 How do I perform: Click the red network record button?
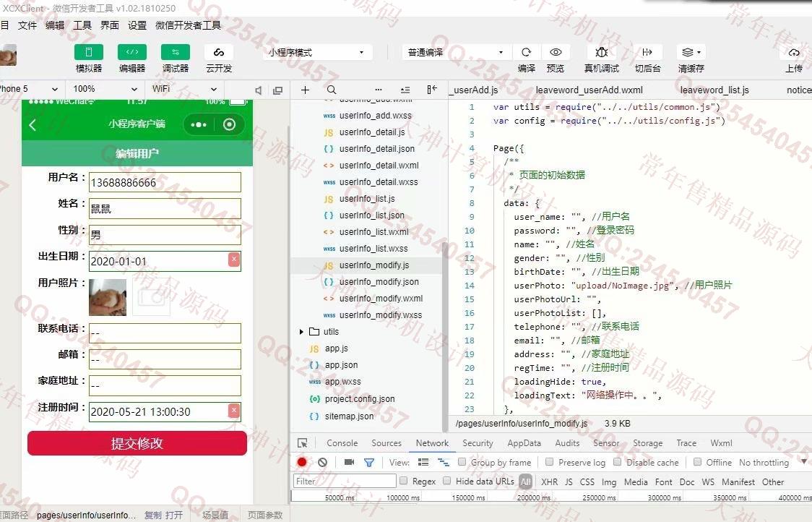(302, 461)
